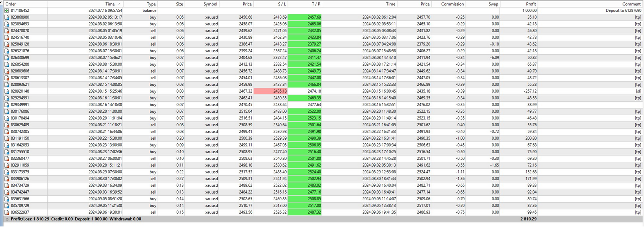Click the open price 2386.47
644x227 pixels.
click(245, 44)
